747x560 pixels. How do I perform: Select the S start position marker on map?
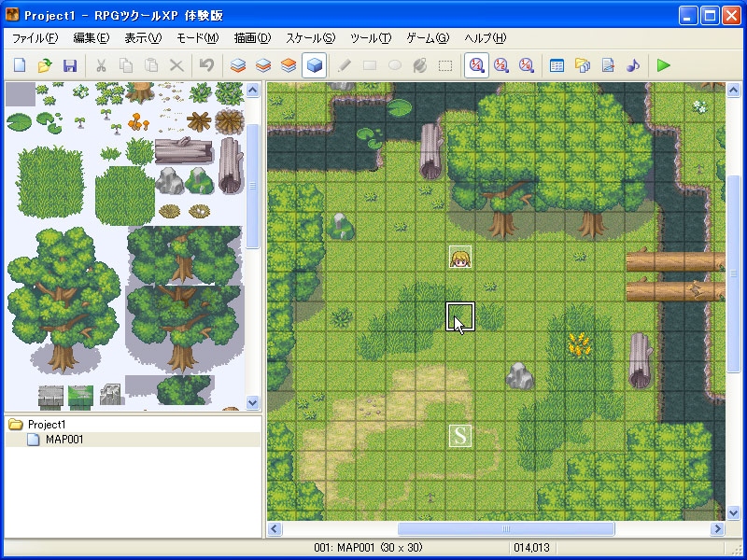[460, 436]
